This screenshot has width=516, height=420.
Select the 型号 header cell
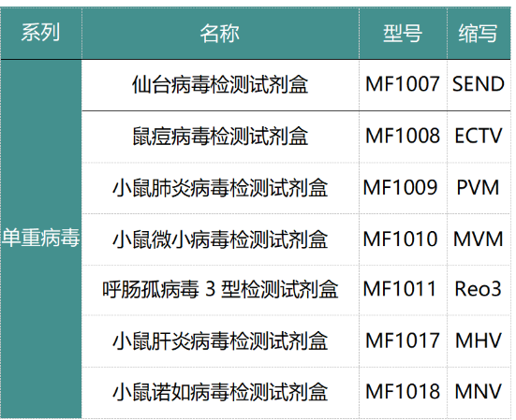pyautogui.click(x=403, y=33)
